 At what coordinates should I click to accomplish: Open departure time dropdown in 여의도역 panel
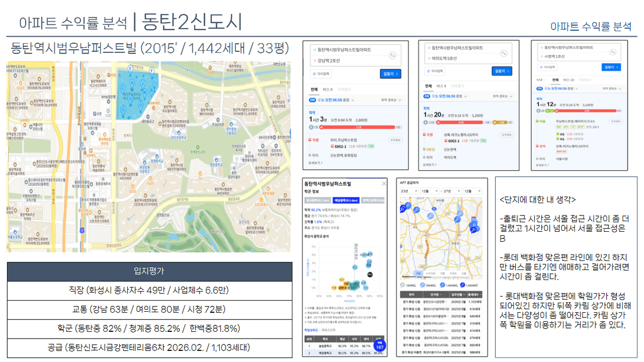(466, 96)
